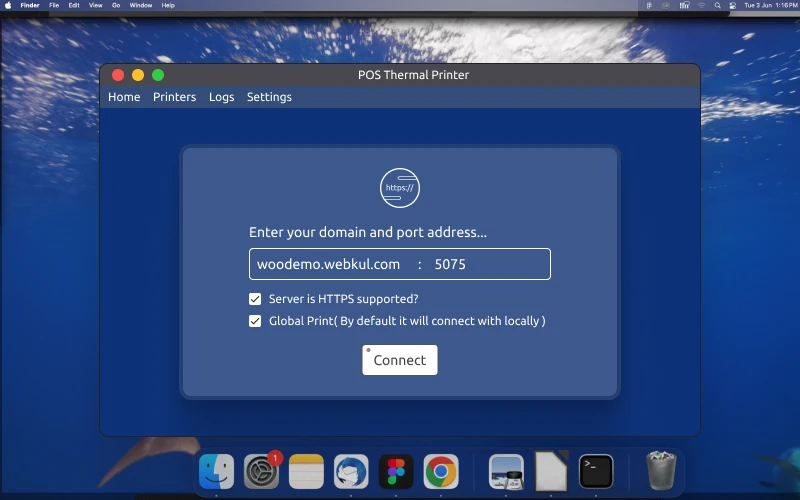Image resolution: width=800 pixels, height=500 pixels.
Task: Open Spotlight search in menu bar
Action: click(717, 5)
